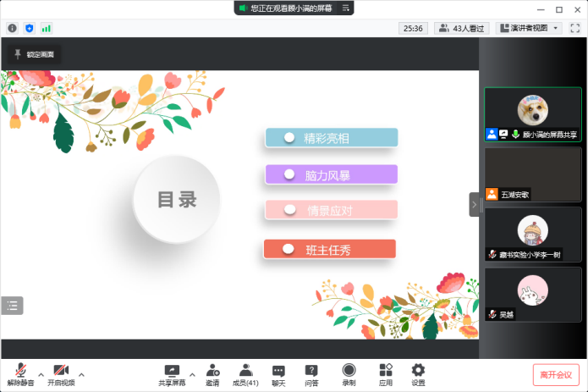Click the blue security shield icon
Viewport: 588px width, 392px height.
30,28
